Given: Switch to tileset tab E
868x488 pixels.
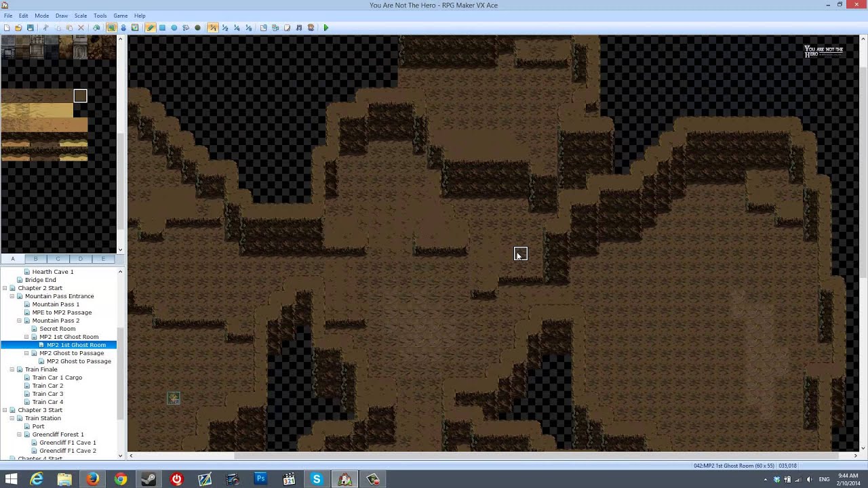Looking at the screenshot, I should coord(103,259).
